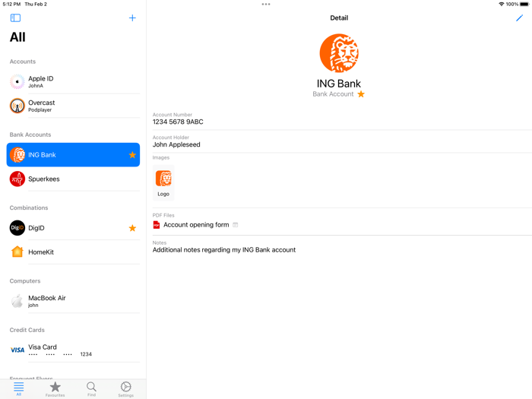Image resolution: width=532 pixels, height=399 pixels.
Task: Select the HomeKit combination entry
Action: (x=73, y=252)
